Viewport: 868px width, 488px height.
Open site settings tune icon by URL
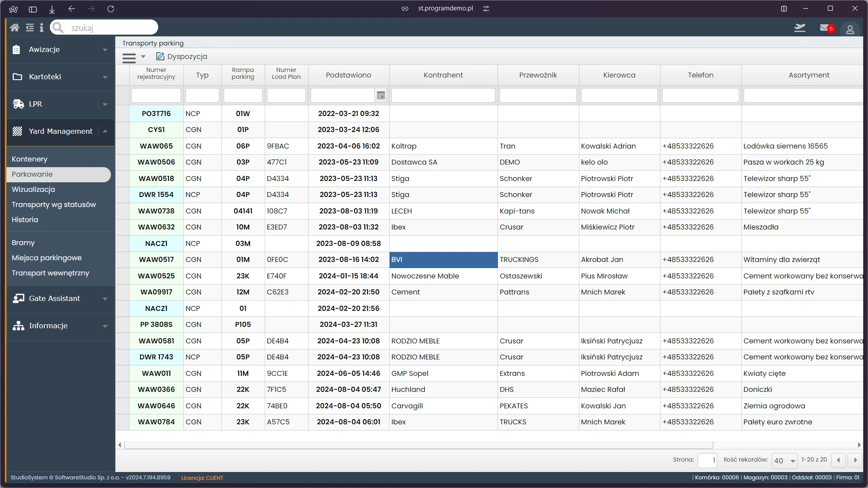pyautogui.click(x=486, y=8)
